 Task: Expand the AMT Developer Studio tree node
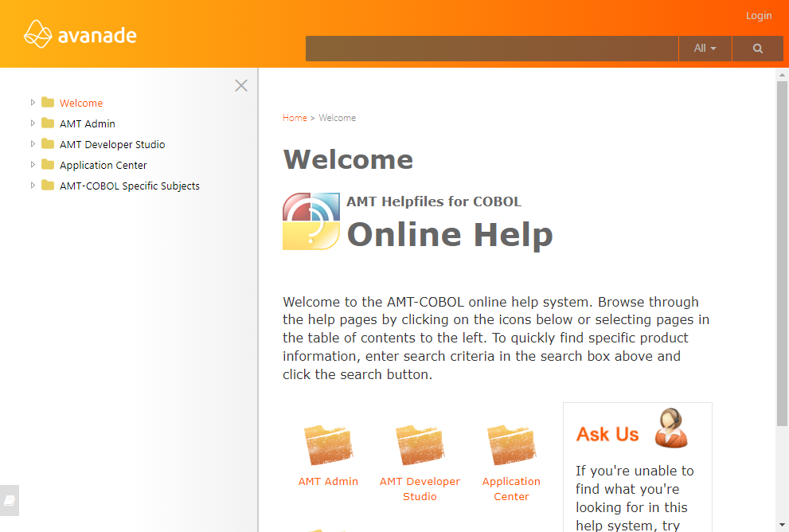pos(33,144)
